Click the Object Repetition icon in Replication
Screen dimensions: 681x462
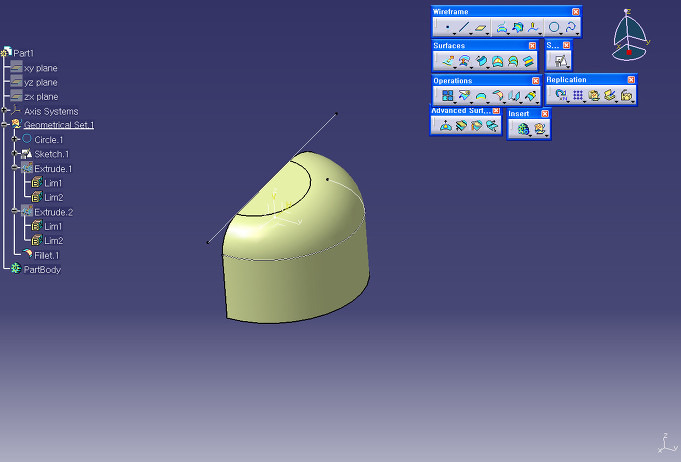tap(561, 95)
